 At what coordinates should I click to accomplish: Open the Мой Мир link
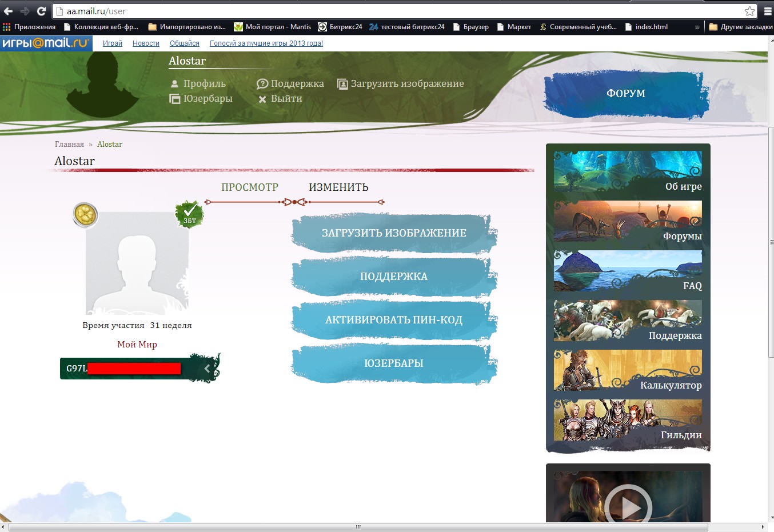pyautogui.click(x=137, y=345)
